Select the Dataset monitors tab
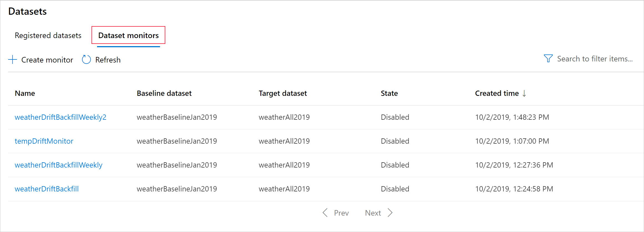 click(128, 36)
